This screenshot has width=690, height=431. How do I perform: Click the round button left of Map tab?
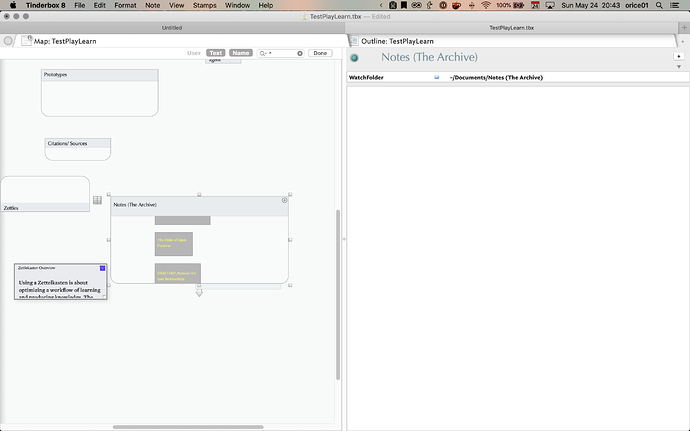(8, 41)
